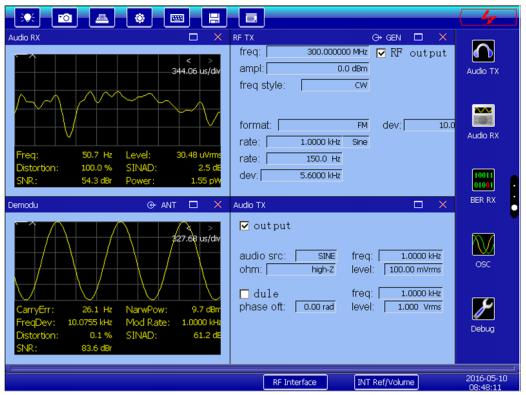The width and height of the screenshot is (526, 395).
Task: Click the Audio TX freq 1.0000 kHz field above 100.00 mVrms
Action: (411, 256)
